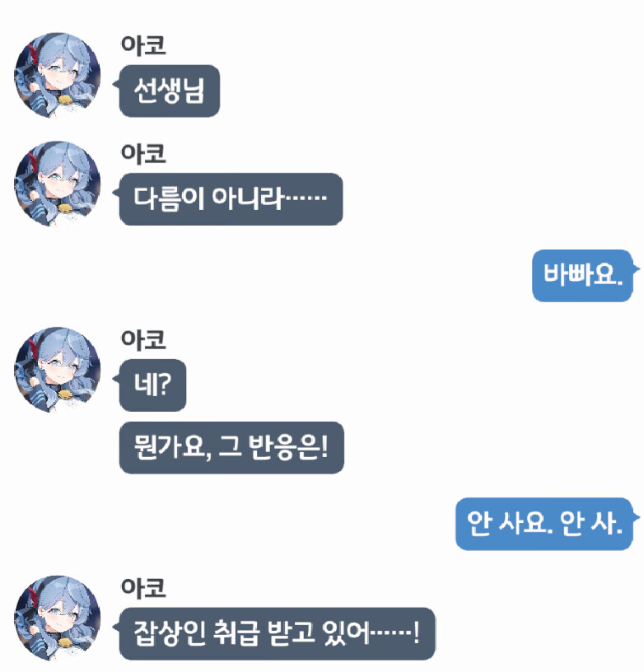Click the 잡상인 취급 받고 있어……! message
Viewport: 644px width, 672px height.
(x=278, y=633)
